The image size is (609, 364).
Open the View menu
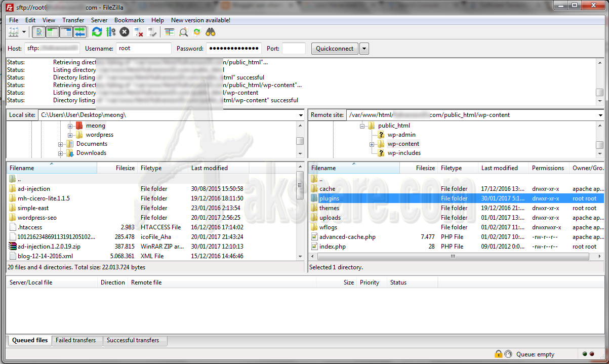pyautogui.click(x=49, y=20)
